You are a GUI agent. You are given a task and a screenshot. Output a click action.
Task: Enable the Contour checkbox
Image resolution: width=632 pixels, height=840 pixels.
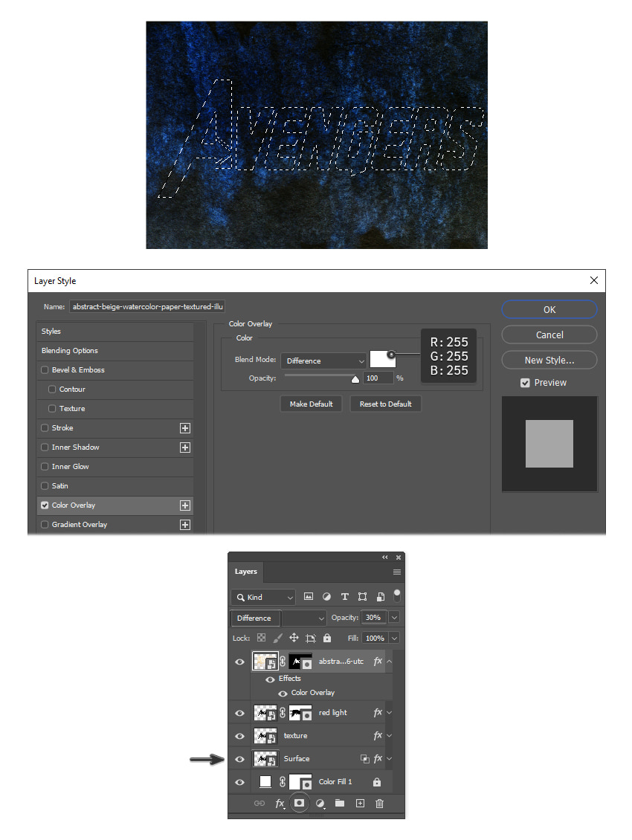pos(52,389)
